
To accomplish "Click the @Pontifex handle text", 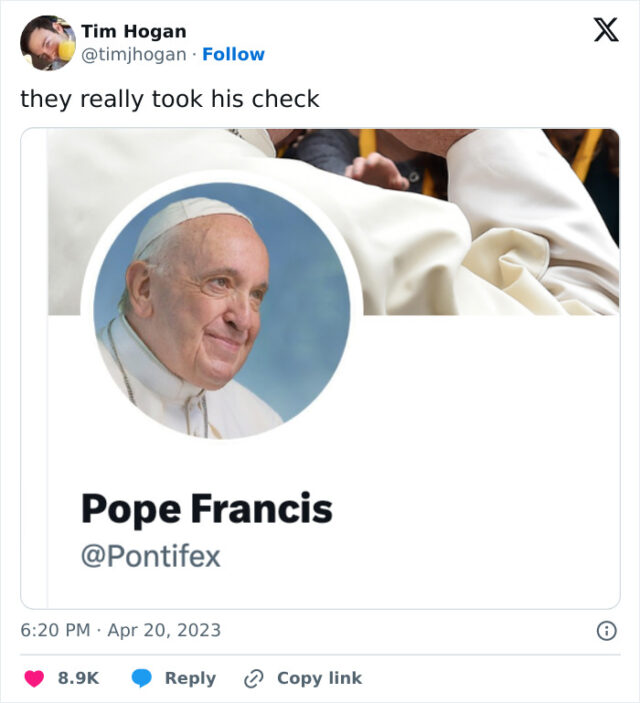I will [x=150, y=557].
